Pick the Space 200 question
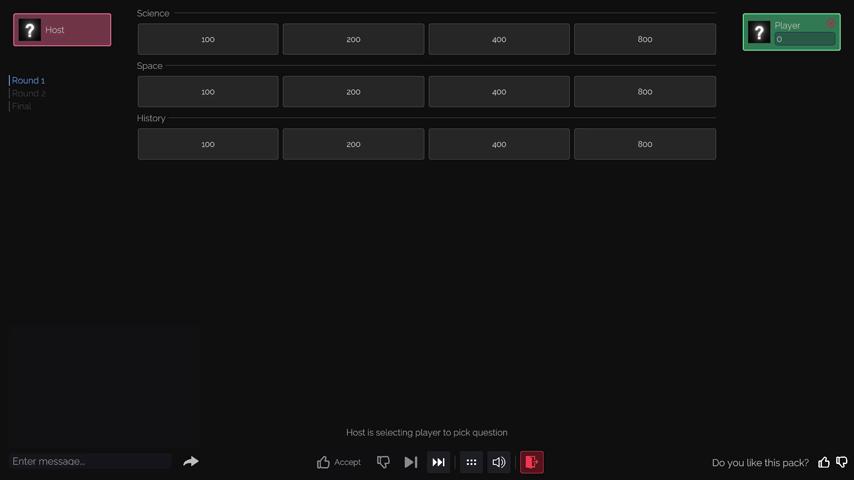The image size is (854, 480). pos(353,92)
